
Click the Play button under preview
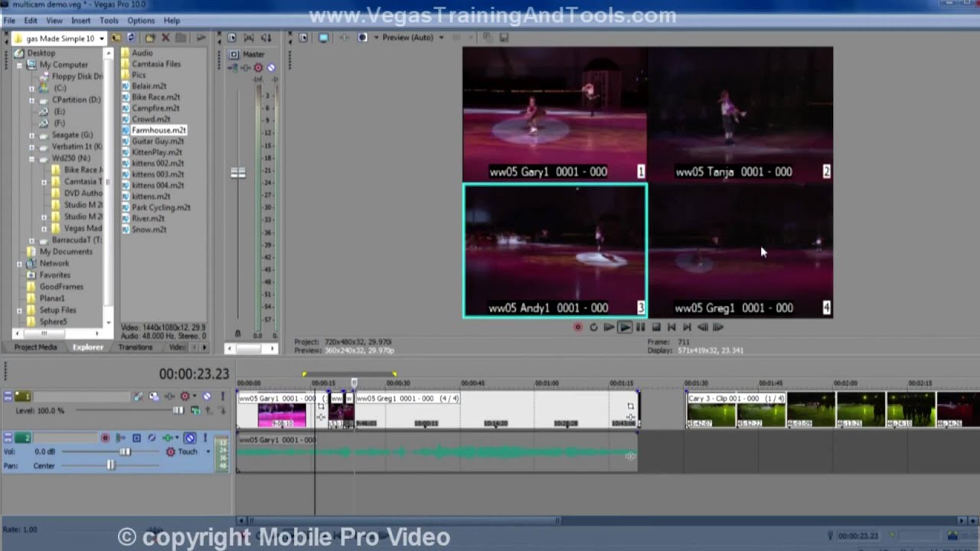pos(625,327)
